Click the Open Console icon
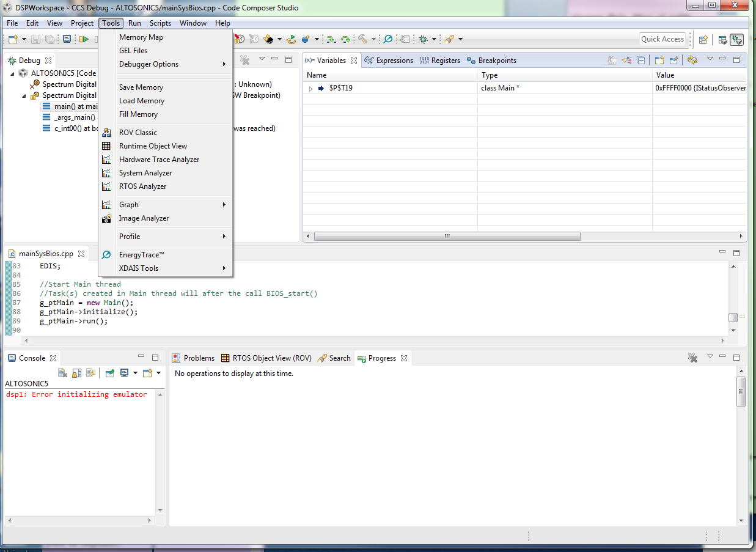The image size is (756, 552). [x=147, y=373]
